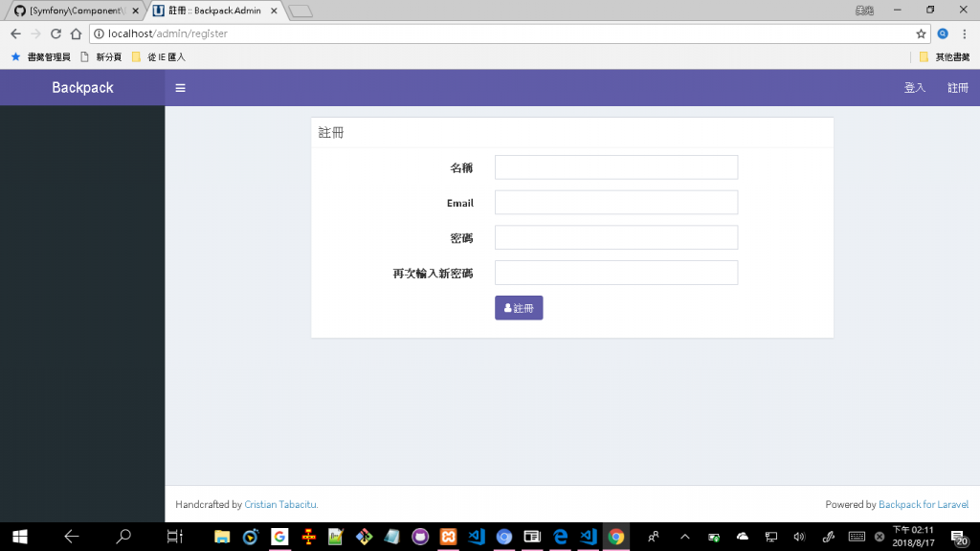Screen dimensions: 980x551
Task: Go back in browser history
Action: [x=15, y=33]
